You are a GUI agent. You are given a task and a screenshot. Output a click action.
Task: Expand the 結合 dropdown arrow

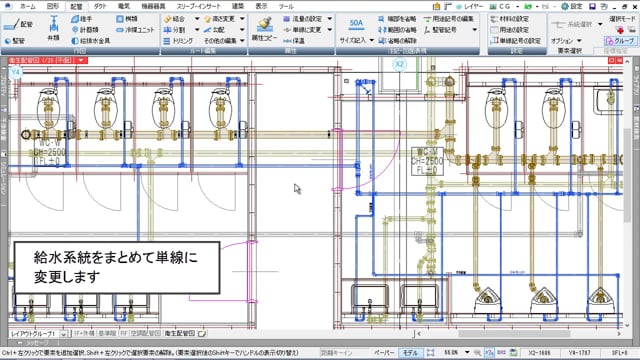(x=197, y=19)
